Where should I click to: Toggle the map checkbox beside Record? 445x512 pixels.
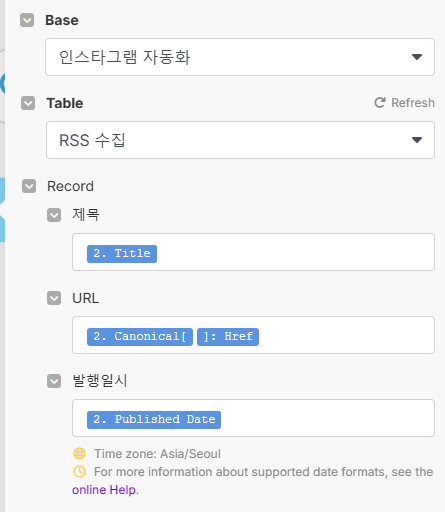pos(29,186)
